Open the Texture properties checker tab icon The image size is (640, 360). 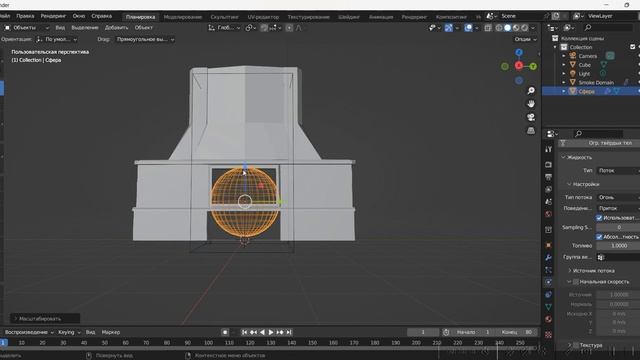point(548,335)
